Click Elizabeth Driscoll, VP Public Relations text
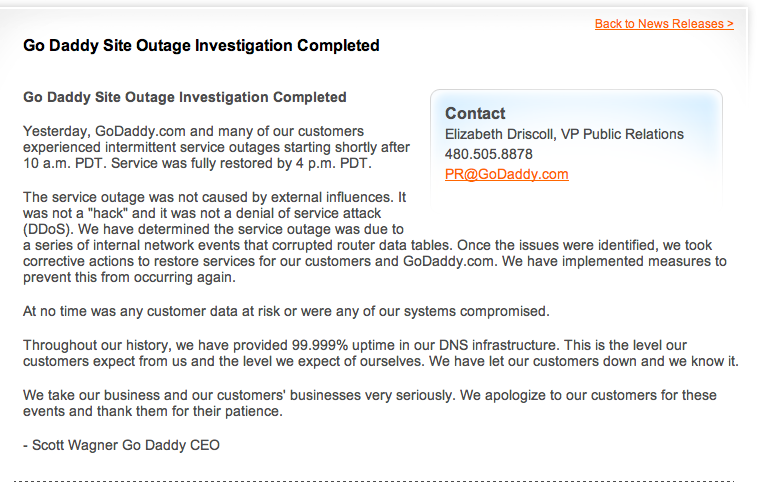The image size is (784, 488). point(564,134)
